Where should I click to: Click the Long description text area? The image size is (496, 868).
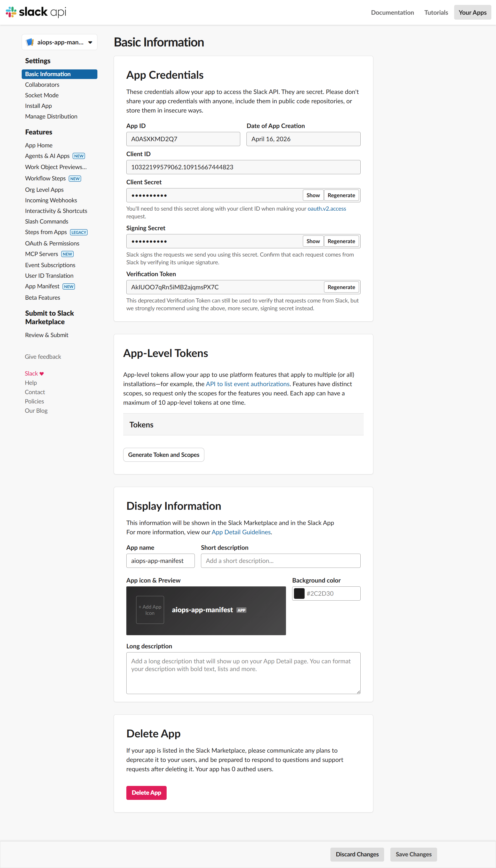click(x=243, y=673)
